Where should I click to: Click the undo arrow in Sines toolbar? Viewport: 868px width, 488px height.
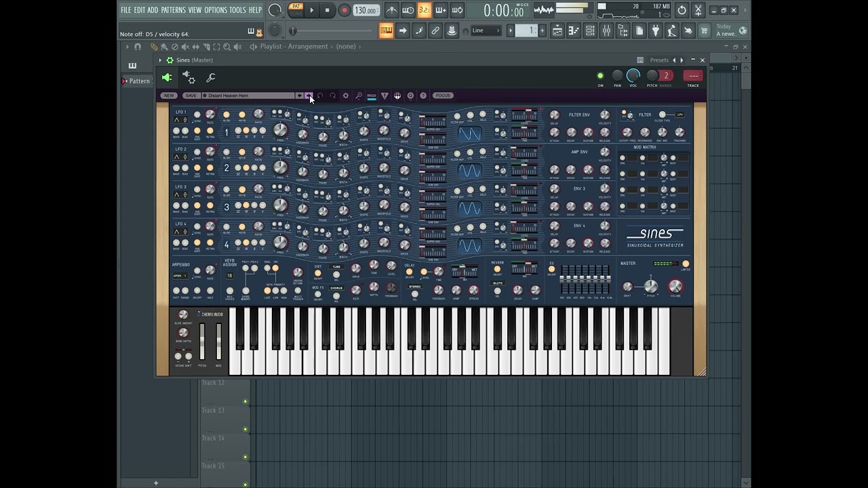click(320, 96)
